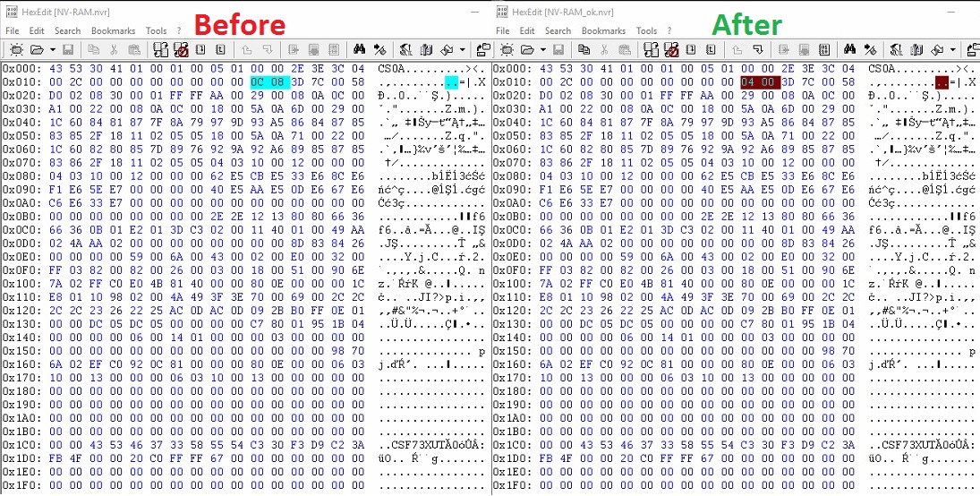The image size is (980, 496).
Task: Expand Open dropdown arrow in NV-RAM_ok.nvr window
Action: pos(543,49)
